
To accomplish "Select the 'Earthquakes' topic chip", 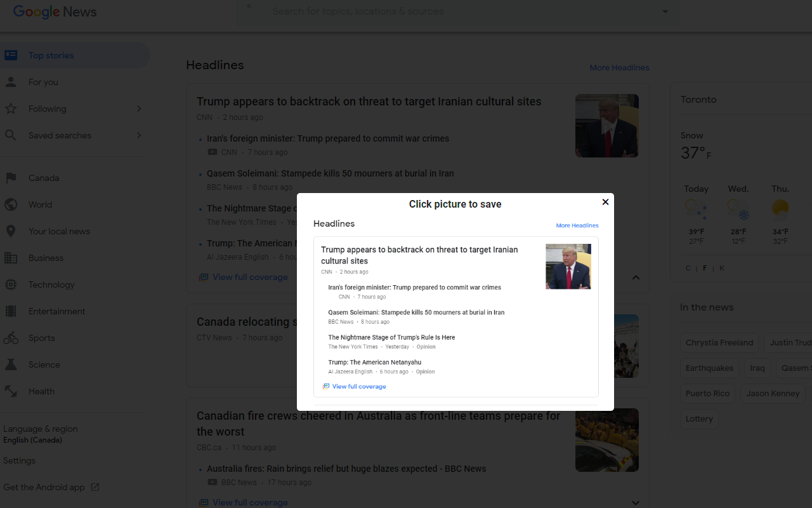I will point(709,368).
